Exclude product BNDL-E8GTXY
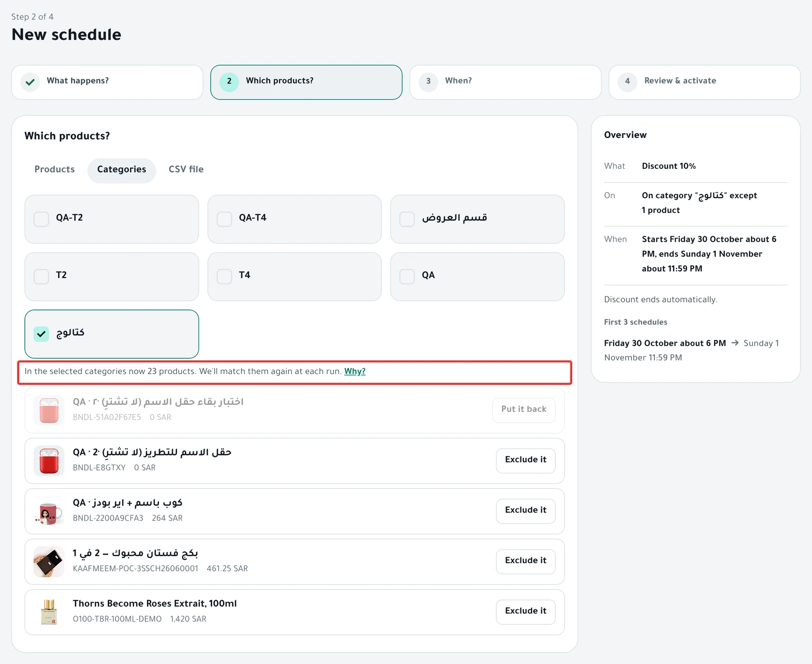Screen dimensions: 812x664 pos(526,460)
